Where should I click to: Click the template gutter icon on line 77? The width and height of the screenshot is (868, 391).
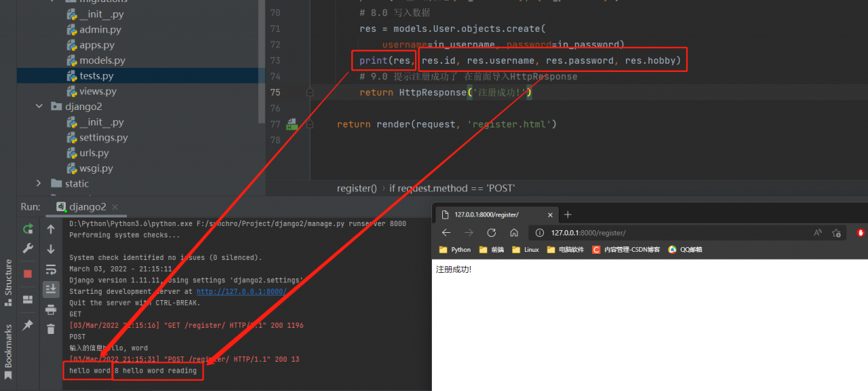[292, 124]
